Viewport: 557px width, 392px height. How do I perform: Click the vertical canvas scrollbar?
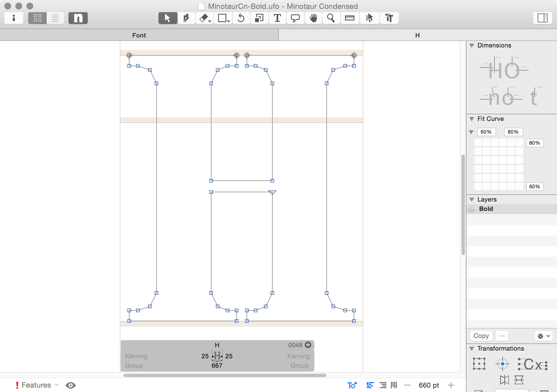coord(463,205)
